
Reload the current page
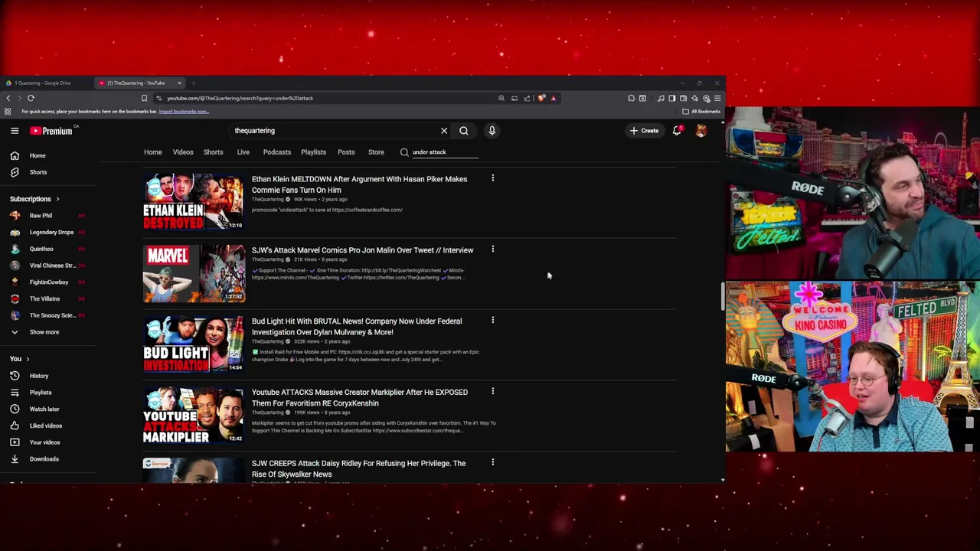31,98
